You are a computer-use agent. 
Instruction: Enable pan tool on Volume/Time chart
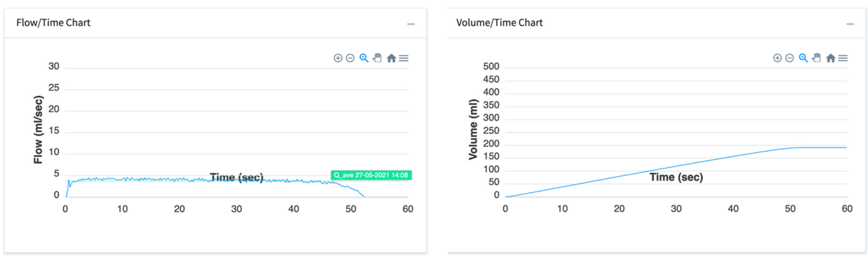[816, 58]
